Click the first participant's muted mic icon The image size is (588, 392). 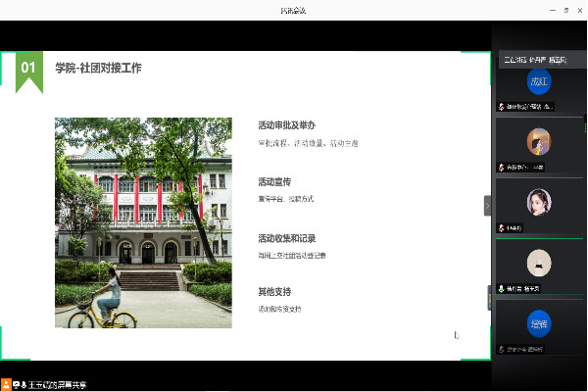point(502,106)
